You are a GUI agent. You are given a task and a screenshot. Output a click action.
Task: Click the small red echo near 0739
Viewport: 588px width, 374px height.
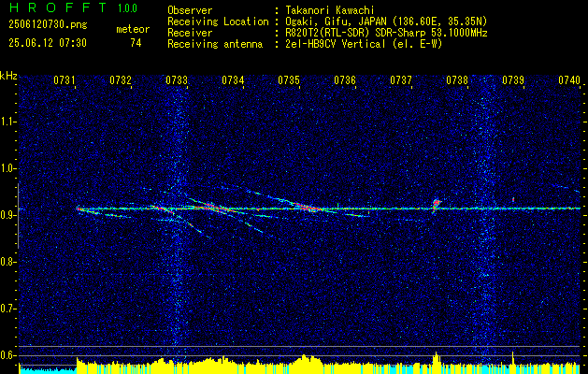(x=513, y=199)
